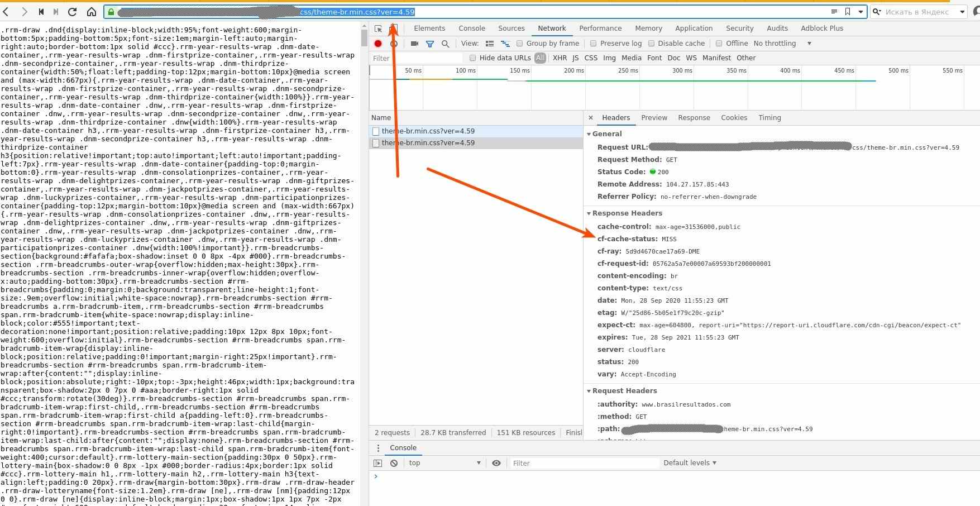The width and height of the screenshot is (980, 506).
Task: Focus the Yandex search field
Action: (x=917, y=12)
